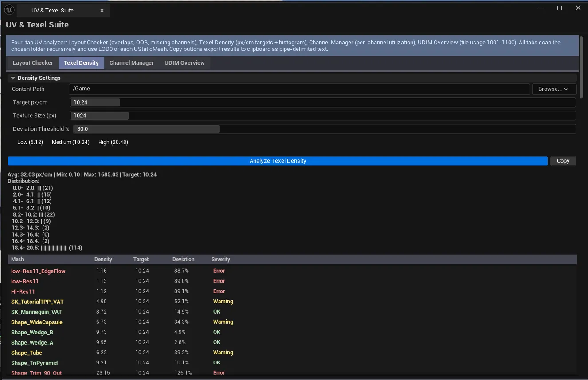Click the Analyze Texel Density button
588x380 pixels.
pos(278,161)
